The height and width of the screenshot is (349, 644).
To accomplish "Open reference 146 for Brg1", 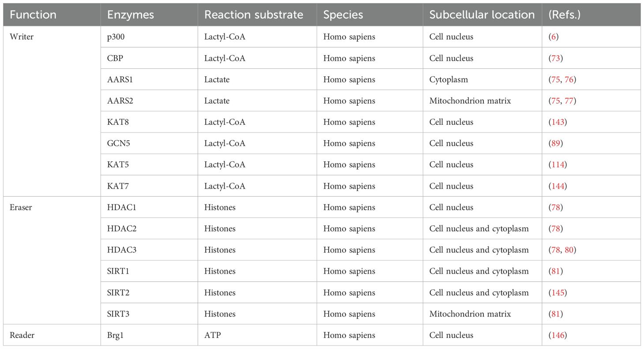I will (x=558, y=335).
